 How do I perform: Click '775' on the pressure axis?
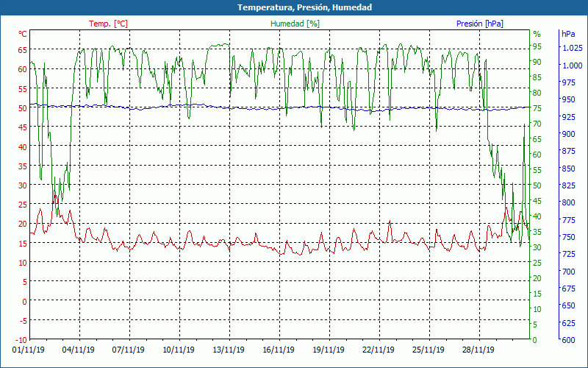click(569, 219)
